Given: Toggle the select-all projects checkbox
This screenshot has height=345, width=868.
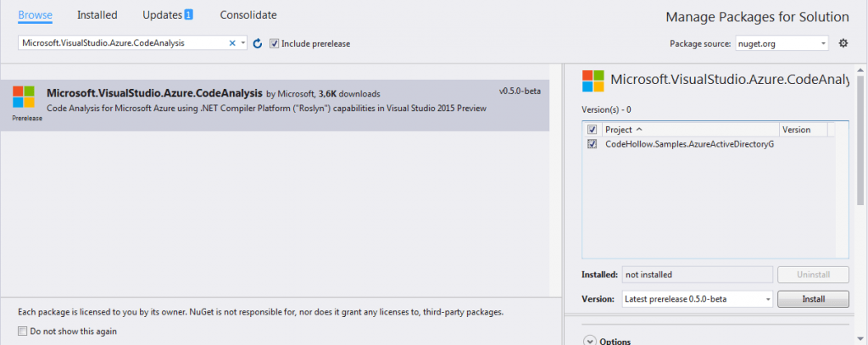Looking at the screenshot, I should (593, 130).
